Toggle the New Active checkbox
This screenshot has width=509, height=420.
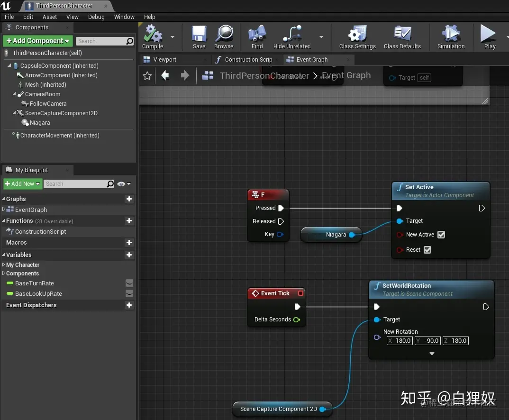point(441,235)
